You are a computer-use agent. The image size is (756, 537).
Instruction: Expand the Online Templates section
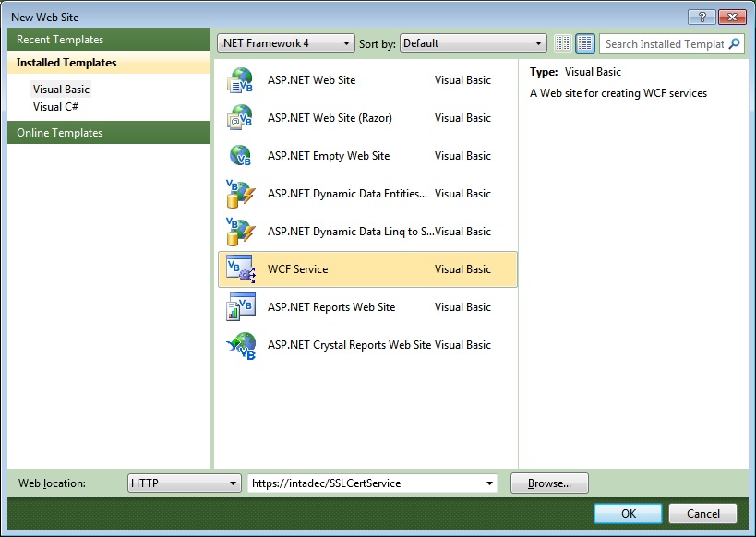(109, 133)
